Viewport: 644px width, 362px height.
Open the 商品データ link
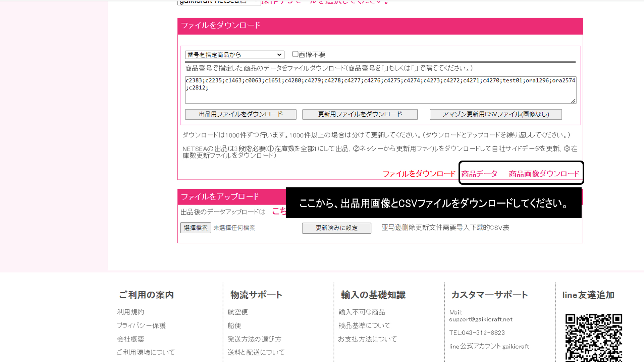click(x=479, y=174)
